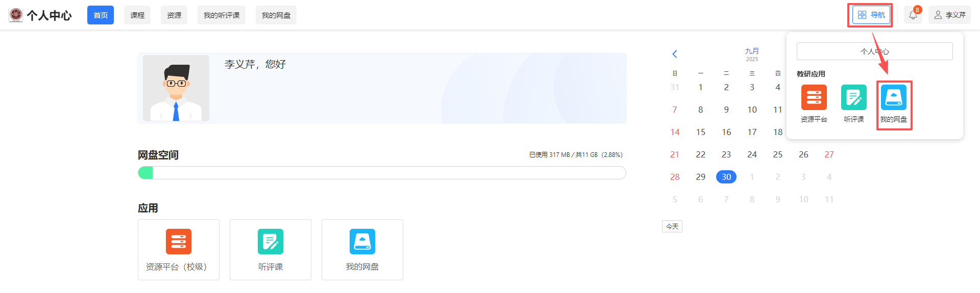Toggle the 导航 navigation panel
This screenshot has height=293, width=980.
[871, 15]
